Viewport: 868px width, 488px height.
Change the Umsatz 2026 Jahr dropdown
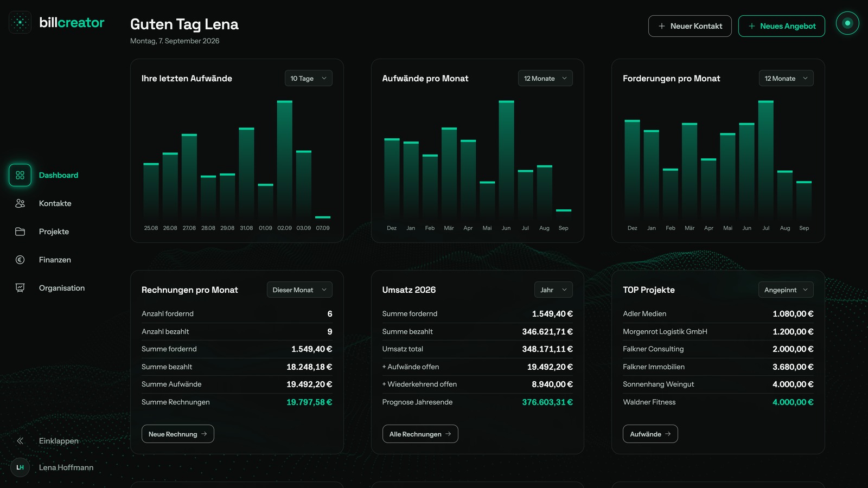click(553, 290)
